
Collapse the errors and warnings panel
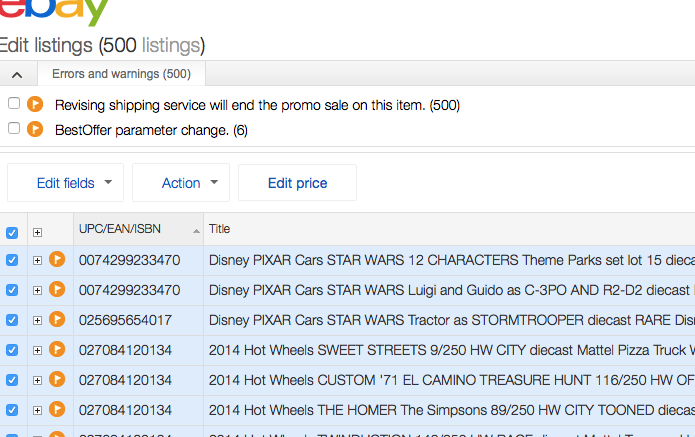(x=18, y=74)
